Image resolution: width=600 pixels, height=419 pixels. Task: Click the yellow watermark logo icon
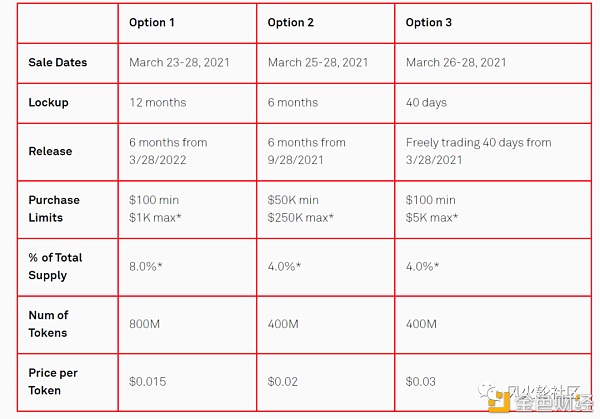(499, 402)
